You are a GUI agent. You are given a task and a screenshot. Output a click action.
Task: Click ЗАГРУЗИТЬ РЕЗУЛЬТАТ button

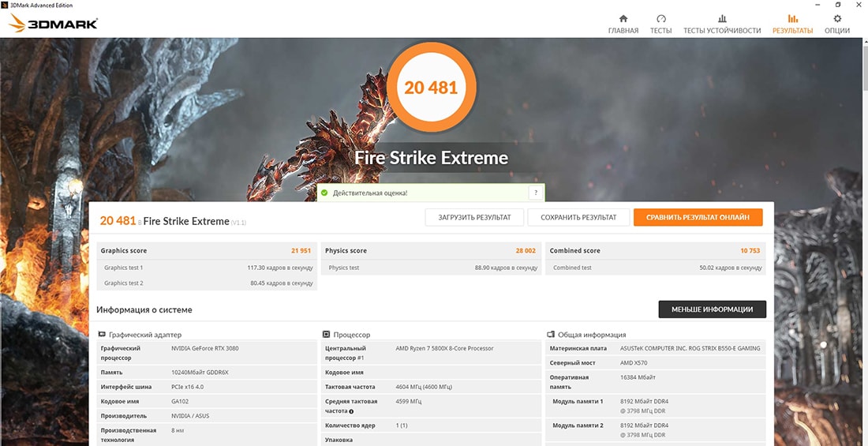pyautogui.click(x=474, y=217)
